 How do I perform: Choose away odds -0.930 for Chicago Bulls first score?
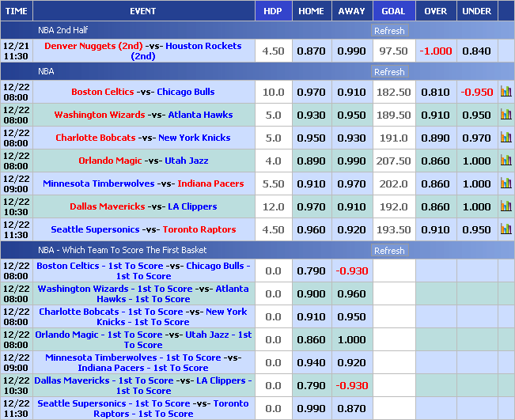point(351,271)
